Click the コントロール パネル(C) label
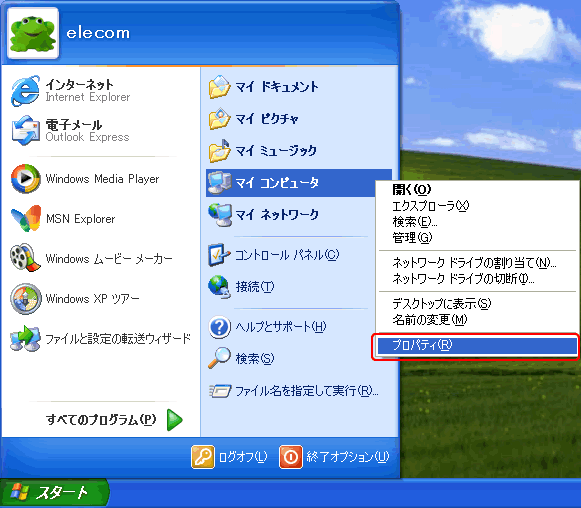The height and width of the screenshot is (508, 581). 287,255
